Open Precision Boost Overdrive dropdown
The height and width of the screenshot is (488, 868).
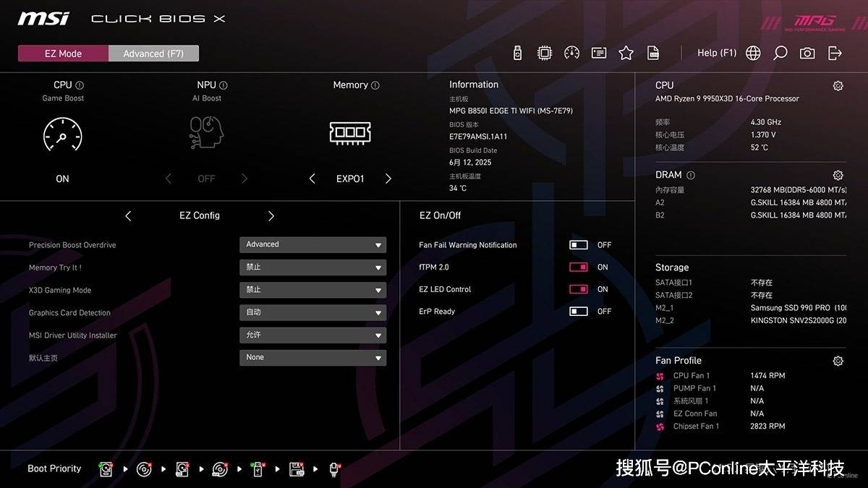click(x=312, y=244)
